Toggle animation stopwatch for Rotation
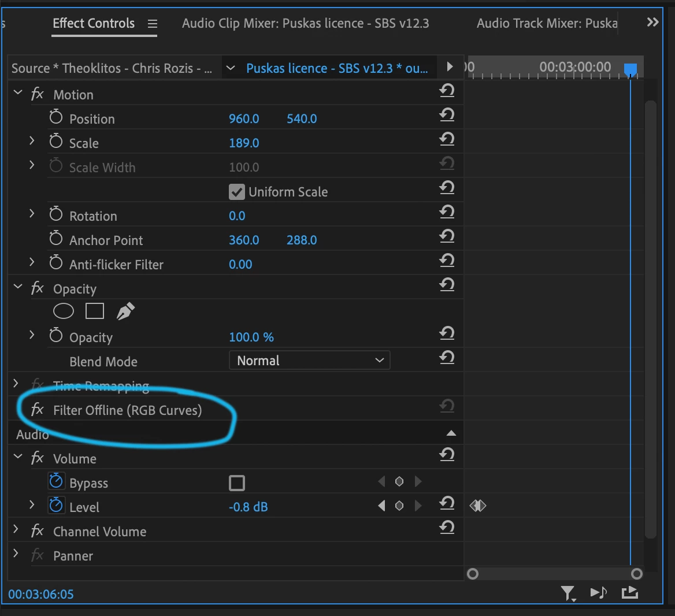This screenshot has width=675, height=616. pos(56,213)
